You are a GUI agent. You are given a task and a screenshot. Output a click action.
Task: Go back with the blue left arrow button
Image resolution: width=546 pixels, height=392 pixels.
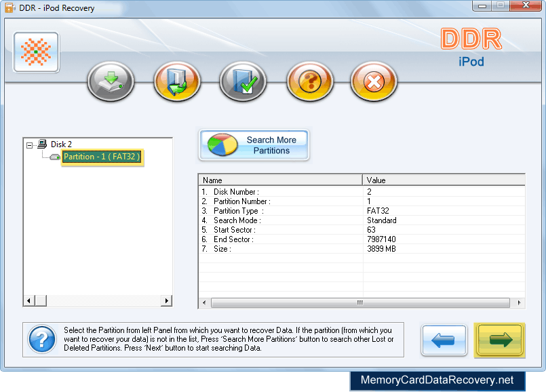444,340
